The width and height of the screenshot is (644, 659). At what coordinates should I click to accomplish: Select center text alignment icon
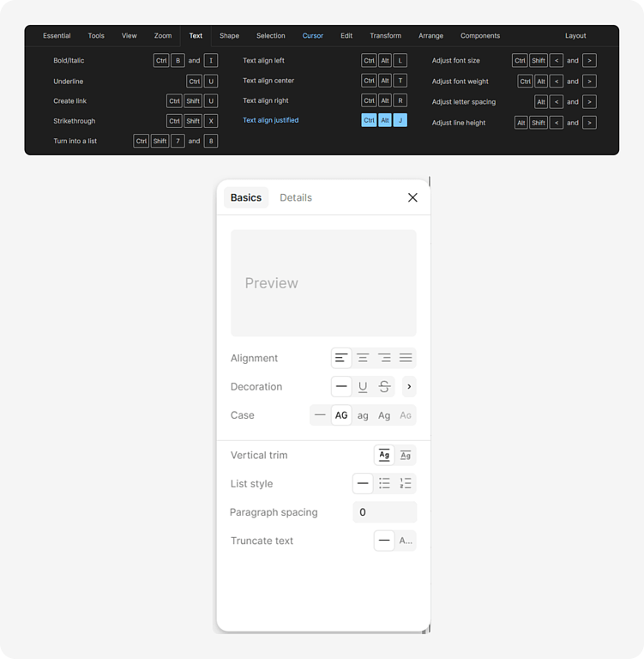click(x=363, y=358)
